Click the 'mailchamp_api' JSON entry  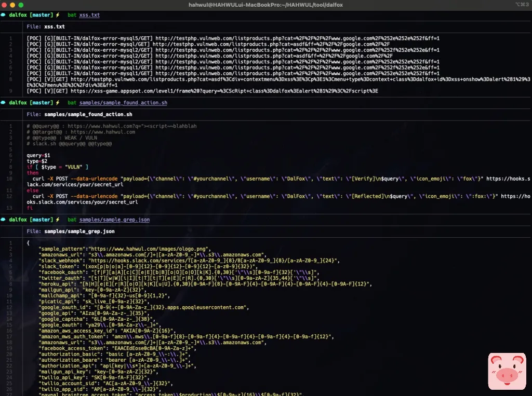tap(104, 296)
